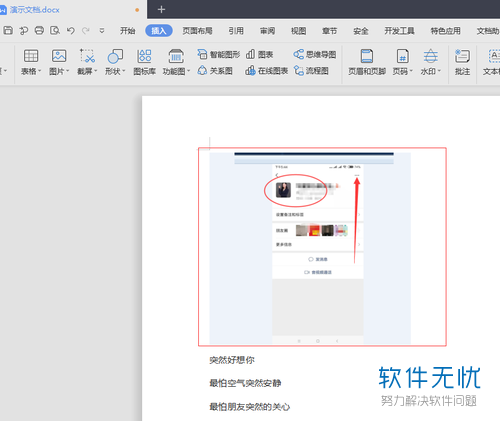Open the 形状 dropdown arrow
Image resolution: width=500 pixels, height=421 pixels.
click(123, 71)
